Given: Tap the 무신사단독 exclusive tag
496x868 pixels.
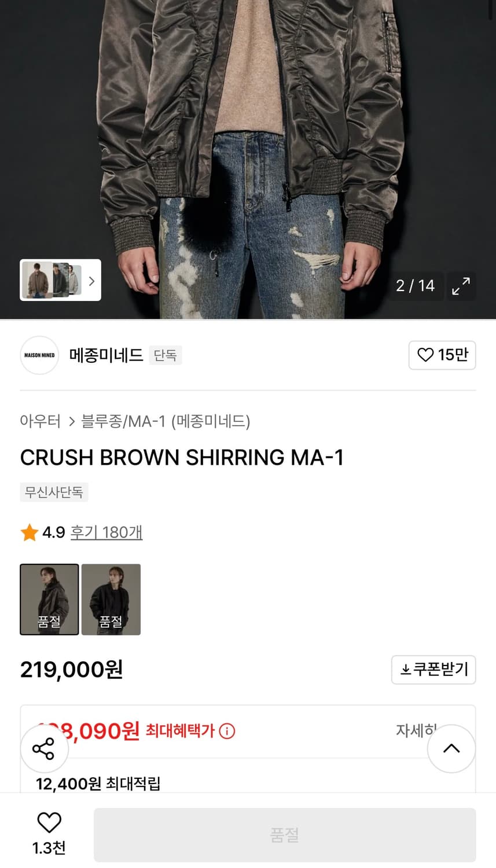Looking at the screenshot, I should point(54,492).
